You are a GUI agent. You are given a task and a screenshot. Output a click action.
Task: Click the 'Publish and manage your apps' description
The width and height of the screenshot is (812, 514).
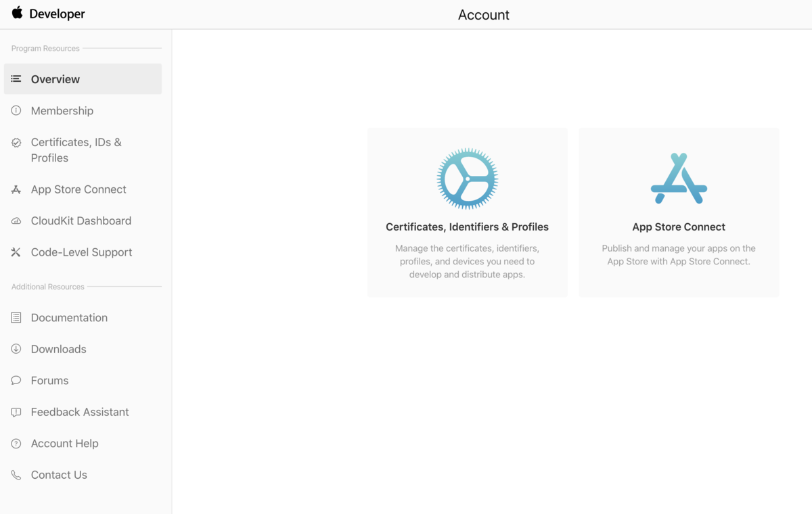tap(679, 255)
